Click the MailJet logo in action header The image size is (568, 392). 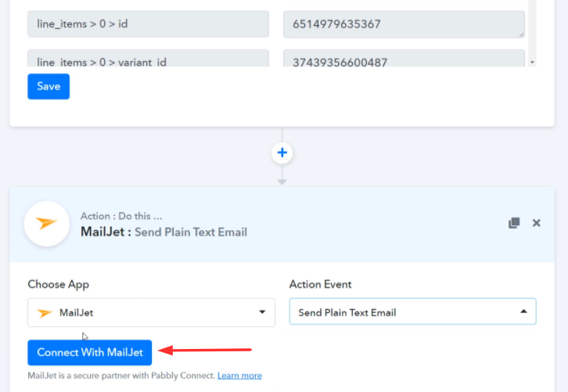pos(47,224)
